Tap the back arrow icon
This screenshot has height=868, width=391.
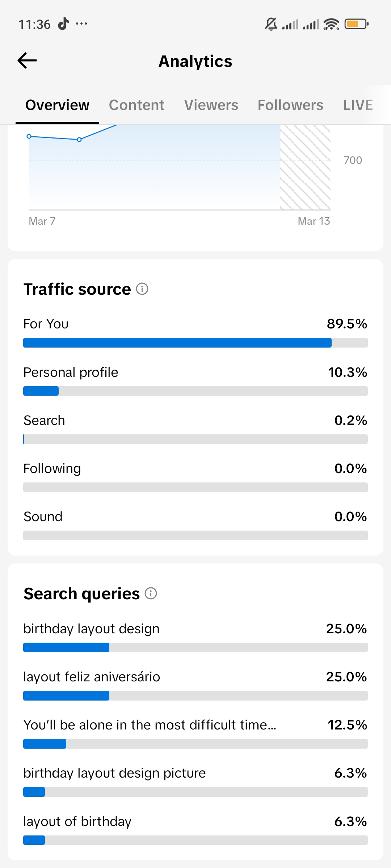tap(27, 60)
